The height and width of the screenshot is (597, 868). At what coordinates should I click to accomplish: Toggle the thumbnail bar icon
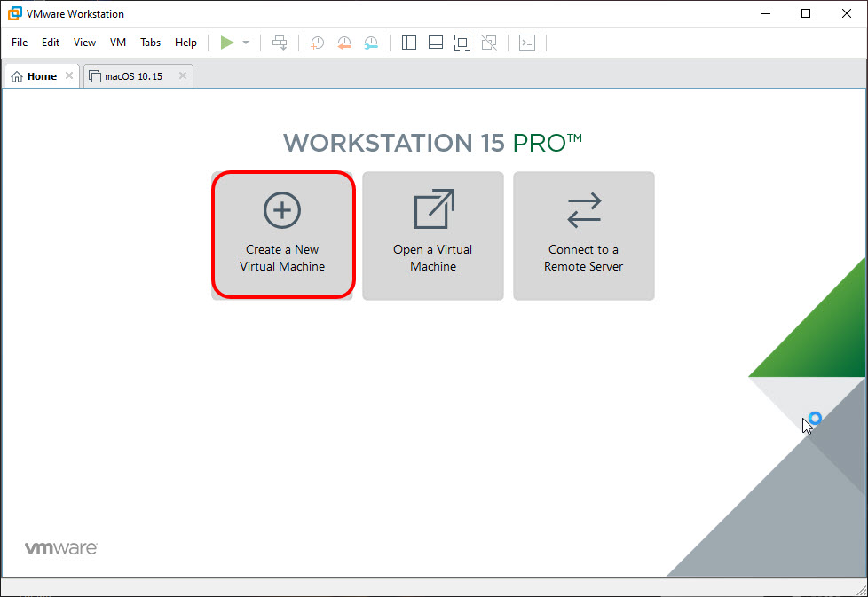click(436, 43)
